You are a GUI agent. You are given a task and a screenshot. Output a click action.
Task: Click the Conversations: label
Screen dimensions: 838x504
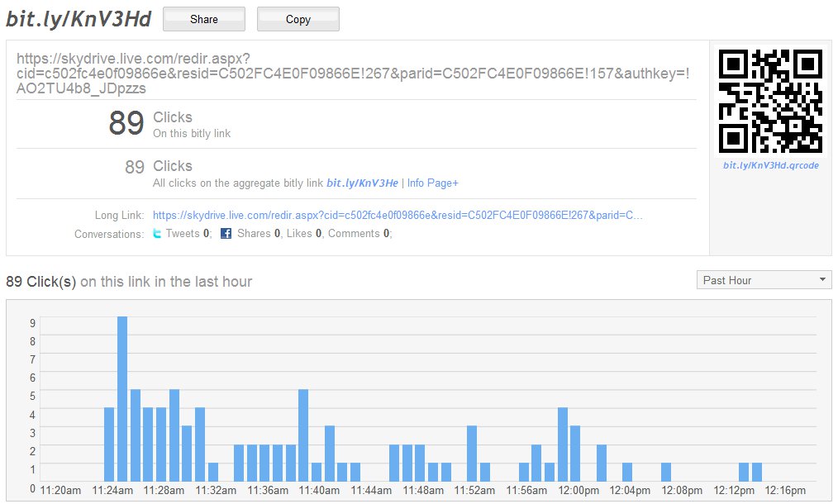tap(109, 234)
